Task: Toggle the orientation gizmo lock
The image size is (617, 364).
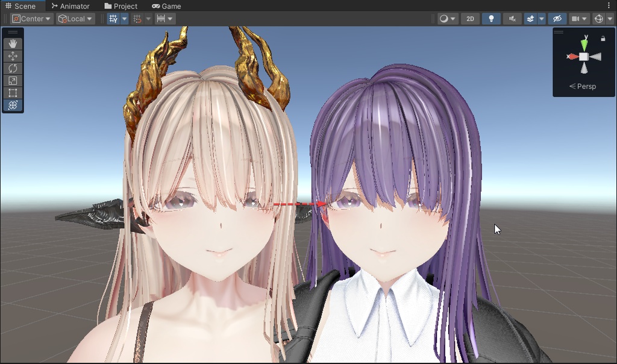Action: tap(603, 39)
